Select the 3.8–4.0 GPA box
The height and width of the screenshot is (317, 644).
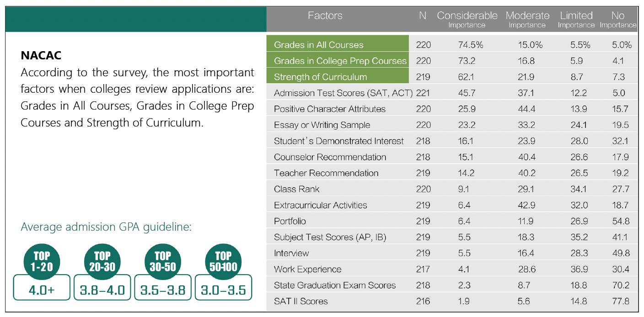pos(102,290)
